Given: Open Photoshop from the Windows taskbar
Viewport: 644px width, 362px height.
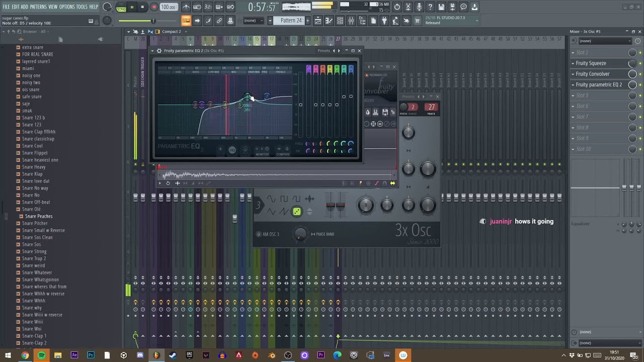Looking at the screenshot, I should (91, 355).
